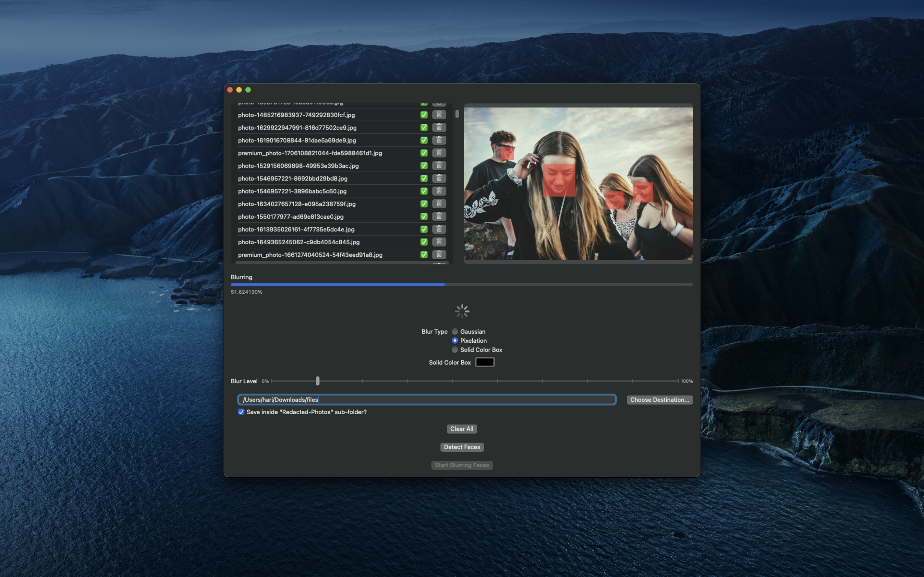Open the Solid Color Box black swatch
This screenshot has width=924, height=577.
[x=484, y=362]
